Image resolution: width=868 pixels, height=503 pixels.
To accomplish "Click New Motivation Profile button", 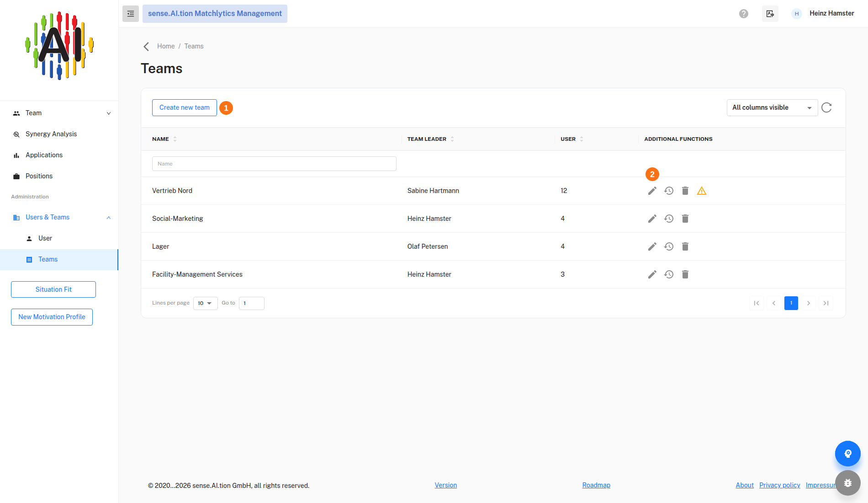I will 52,317.
